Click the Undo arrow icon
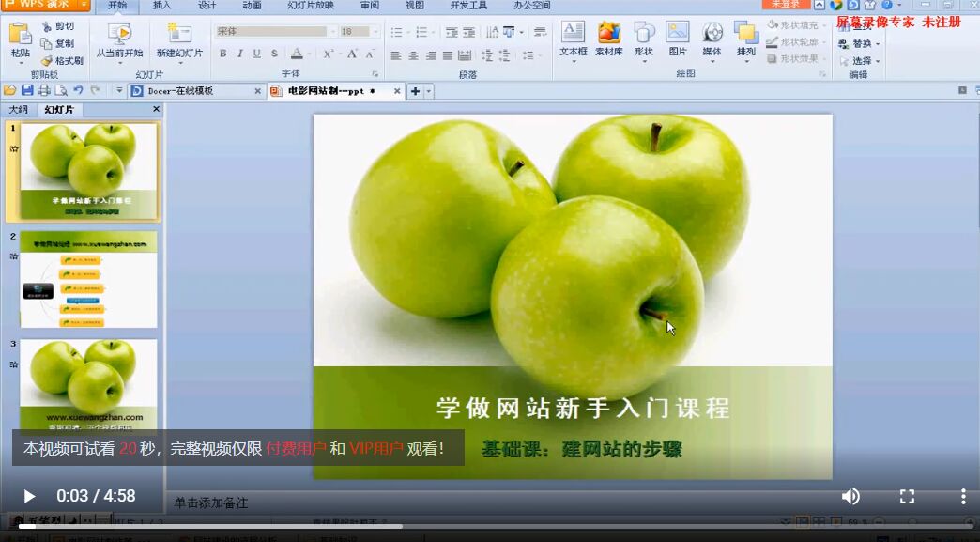980x542 pixels. coord(78,90)
